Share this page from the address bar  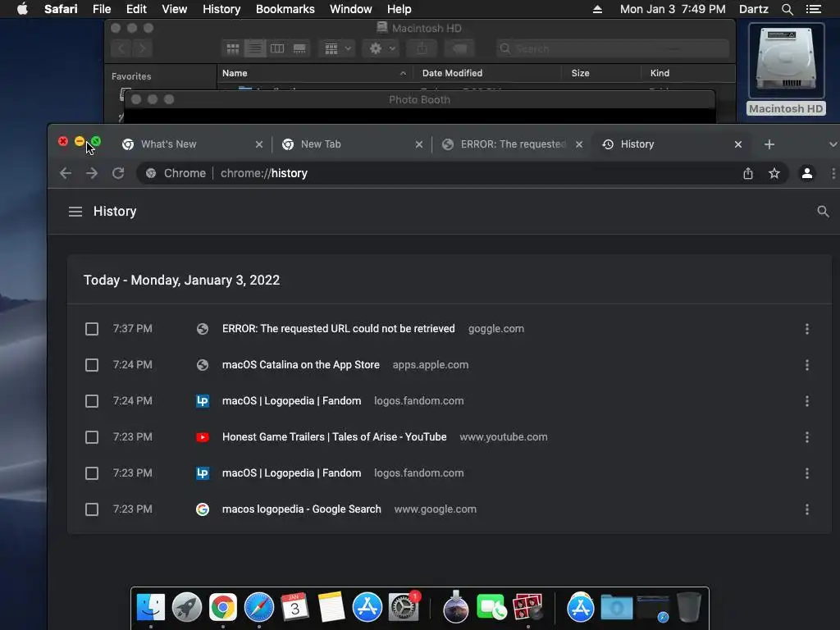click(x=748, y=173)
